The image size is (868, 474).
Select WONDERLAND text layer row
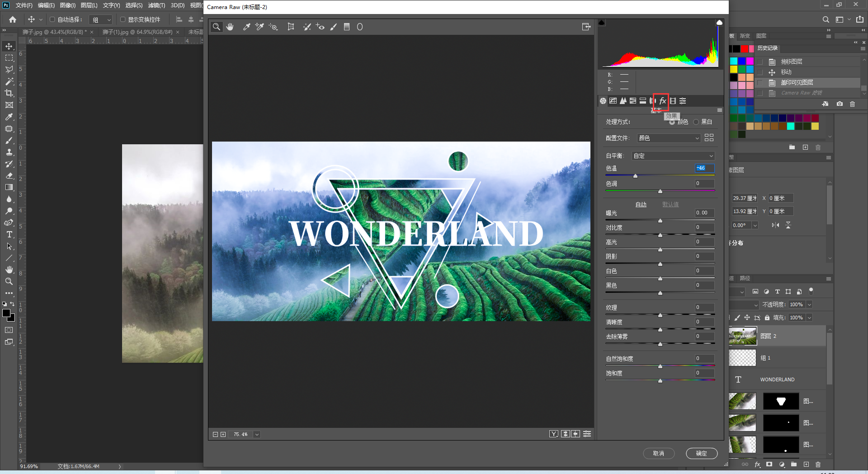(778, 379)
